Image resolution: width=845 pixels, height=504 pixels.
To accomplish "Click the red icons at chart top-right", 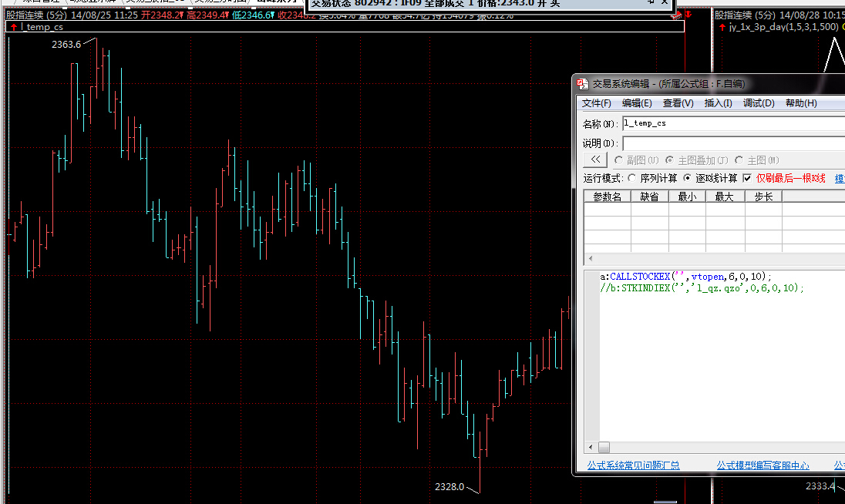I will (x=682, y=15).
